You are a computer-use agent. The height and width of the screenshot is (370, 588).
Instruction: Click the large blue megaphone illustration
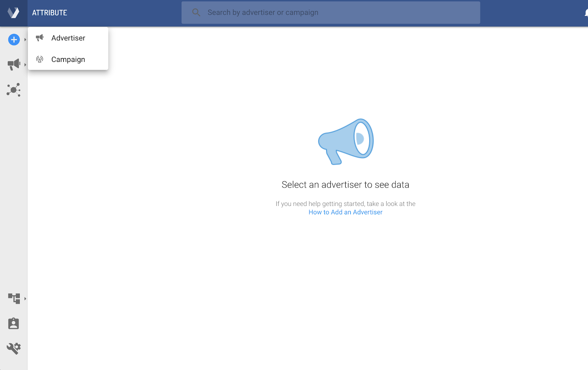[x=346, y=141]
